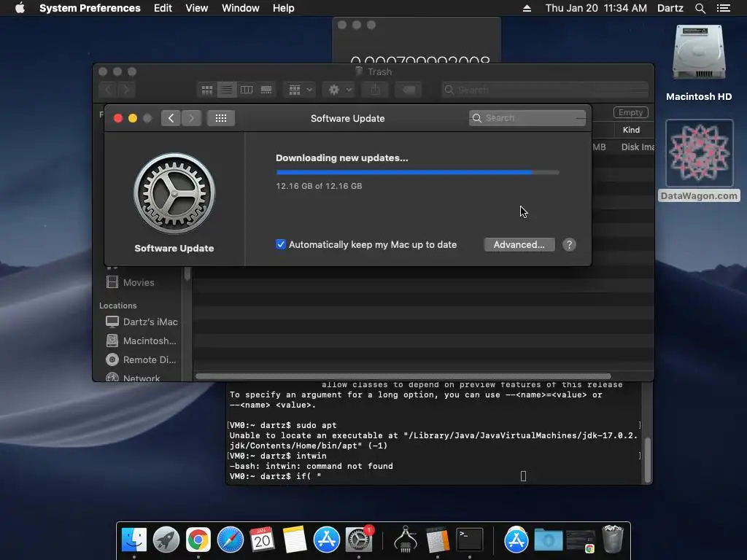Select Macintosh HD in Finder sidebar
Screen dimensions: 747x560
point(142,341)
